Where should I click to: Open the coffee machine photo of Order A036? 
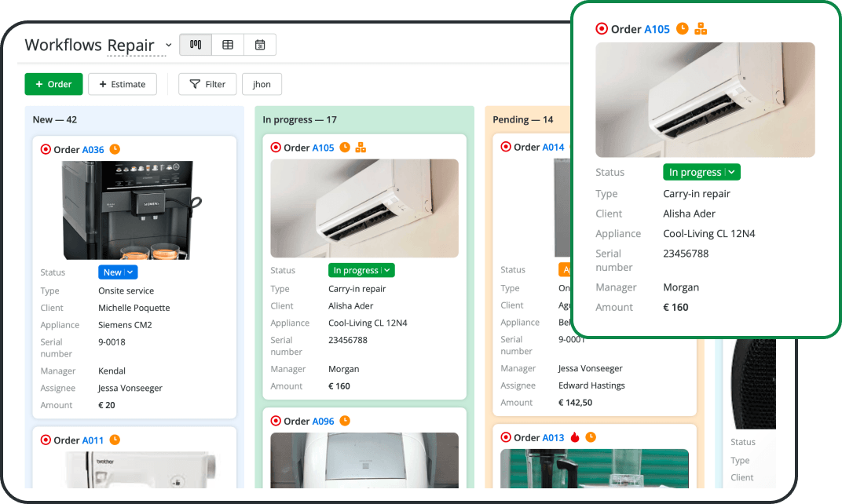pos(132,210)
